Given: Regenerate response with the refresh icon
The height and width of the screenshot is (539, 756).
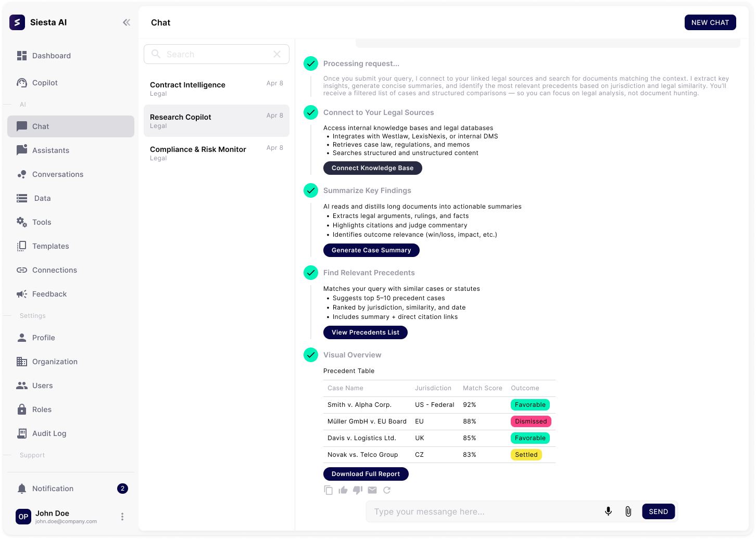Looking at the screenshot, I should click(x=387, y=490).
